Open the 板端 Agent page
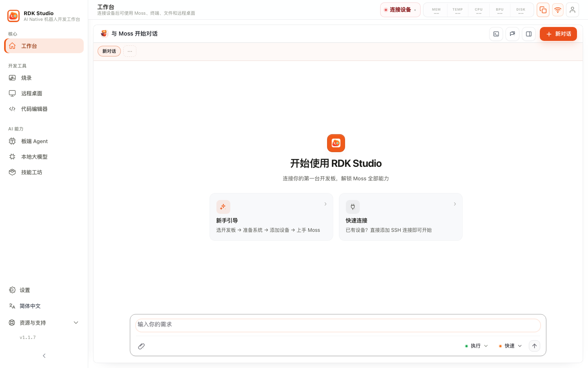Viewport: 588px width, 368px height. pyautogui.click(x=44, y=141)
